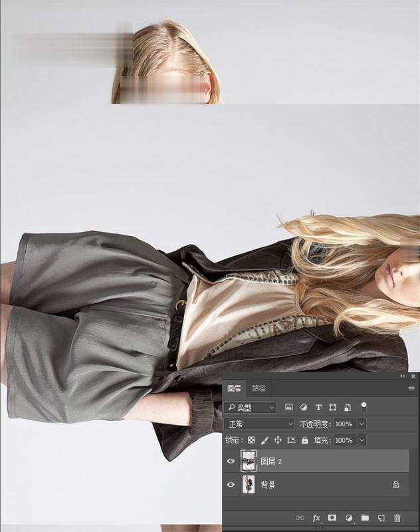Open the 正常 blend mode dropdown
The image size is (420, 532).
click(x=259, y=424)
